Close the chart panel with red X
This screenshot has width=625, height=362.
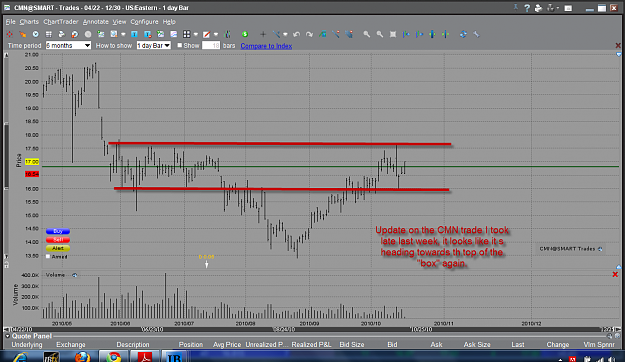[x=618, y=45]
